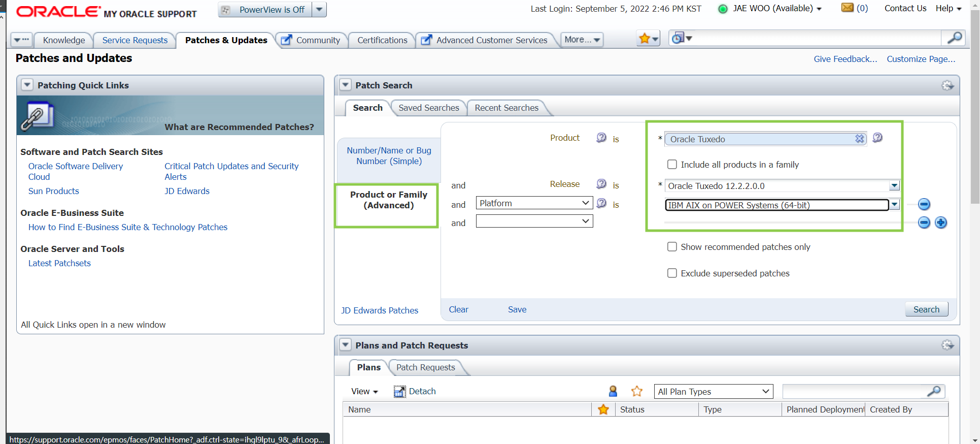
Task: Click the Detach table icon
Action: [x=400, y=391]
